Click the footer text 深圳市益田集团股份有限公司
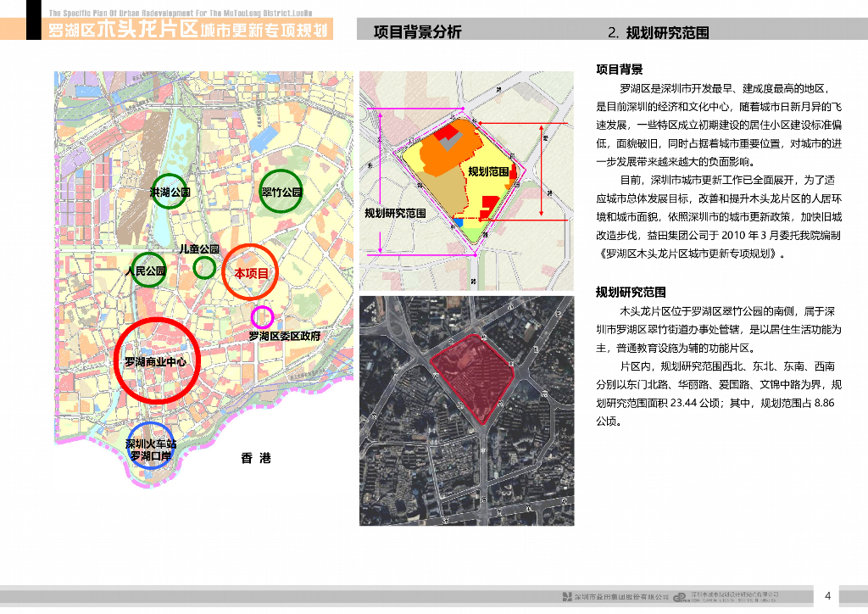Viewport: 868px width, 614px height. point(621,597)
